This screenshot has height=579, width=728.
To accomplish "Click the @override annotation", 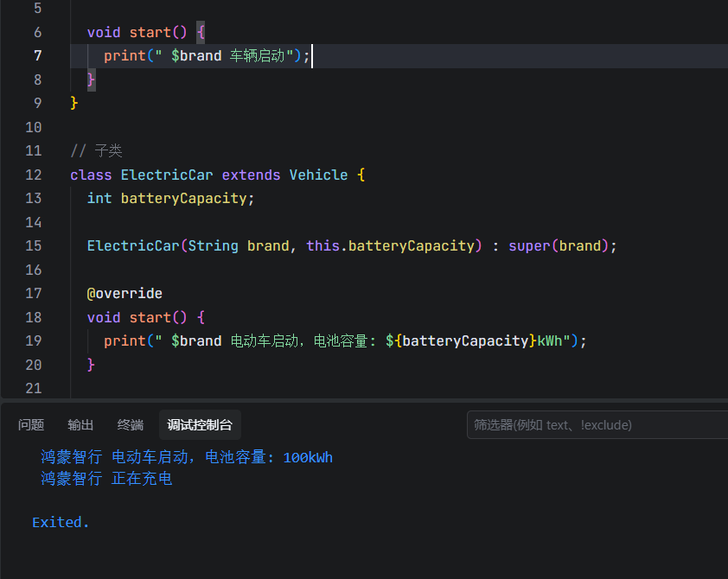I will point(125,293).
